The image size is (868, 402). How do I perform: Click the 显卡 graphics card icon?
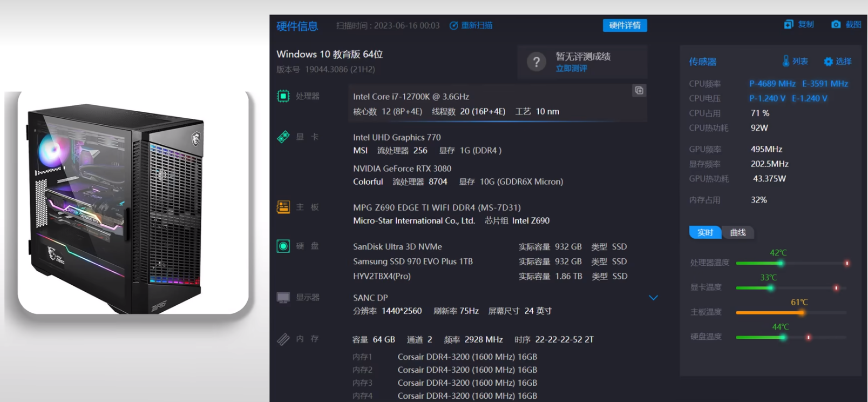283,137
